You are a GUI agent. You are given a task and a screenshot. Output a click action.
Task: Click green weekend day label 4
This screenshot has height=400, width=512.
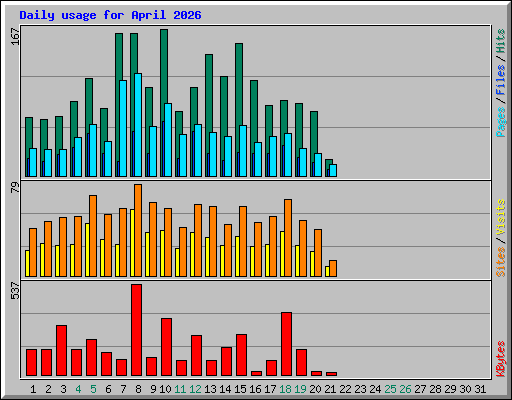pos(78,389)
